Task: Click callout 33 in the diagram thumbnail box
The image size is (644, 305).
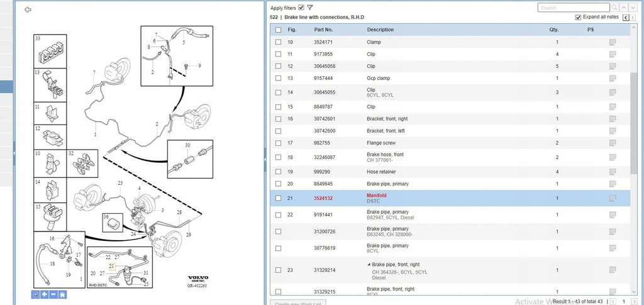Action: [x=38, y=38]
